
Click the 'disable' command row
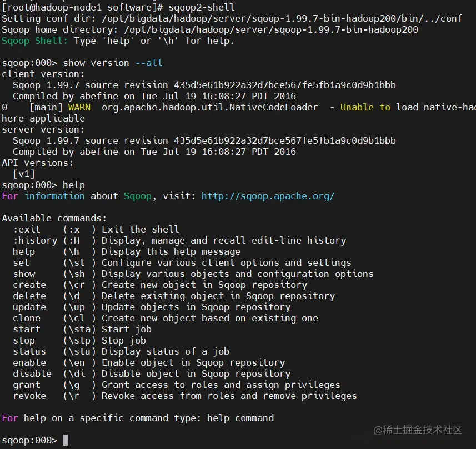point(152,374)
